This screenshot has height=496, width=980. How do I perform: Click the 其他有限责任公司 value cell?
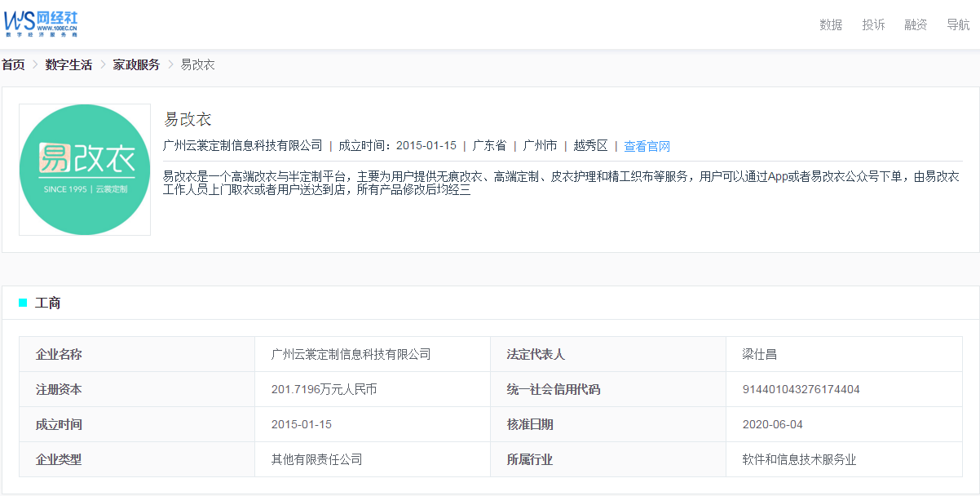click(x=373, y=459)
